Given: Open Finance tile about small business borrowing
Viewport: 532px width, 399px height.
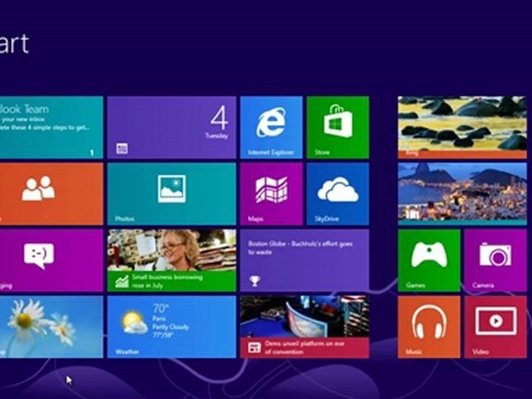Looking at the screenshot, I should pyautogui.click(x=172, y=260).
